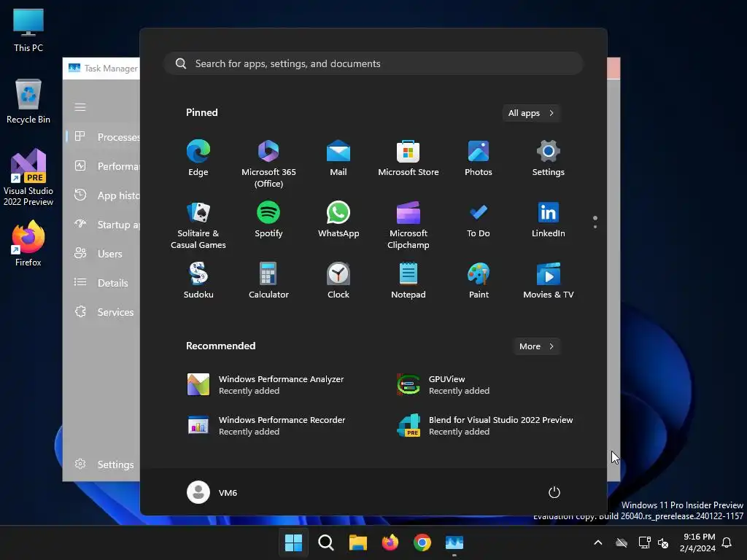This screenshot has width=747, height=560.
Task: Open network and volume quick settings
Action: (654, 542)
